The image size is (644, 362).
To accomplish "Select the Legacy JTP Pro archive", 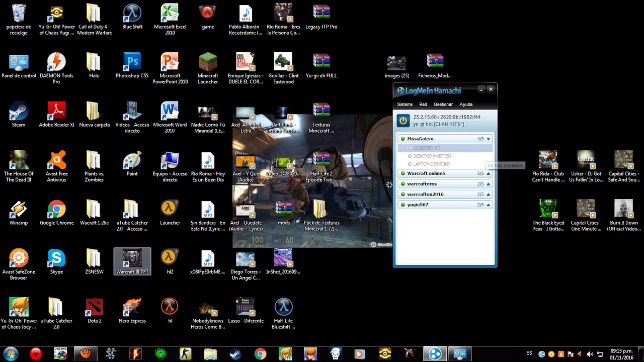I will point(321,17).
